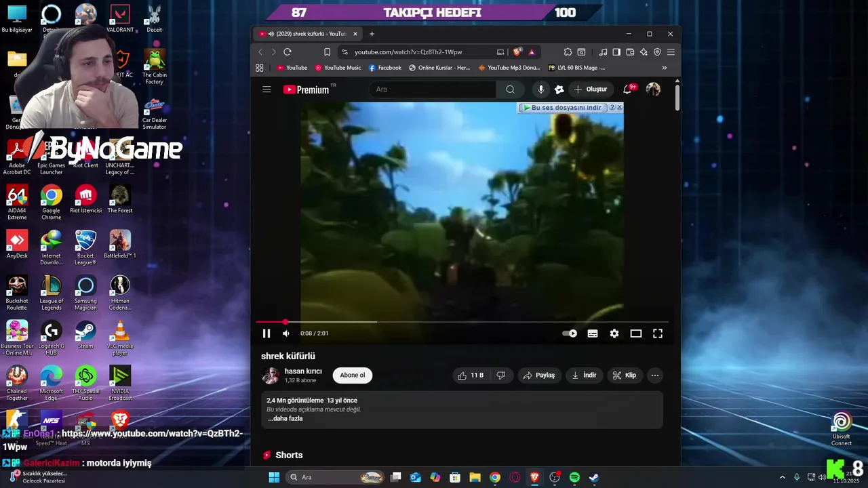Viewport: 868px width, 488px height.
Task: Share the video via Paylaş
Action: (540, 375)
